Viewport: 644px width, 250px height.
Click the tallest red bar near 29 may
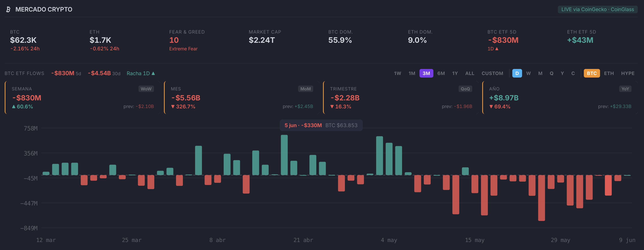(x=541, y=198)
